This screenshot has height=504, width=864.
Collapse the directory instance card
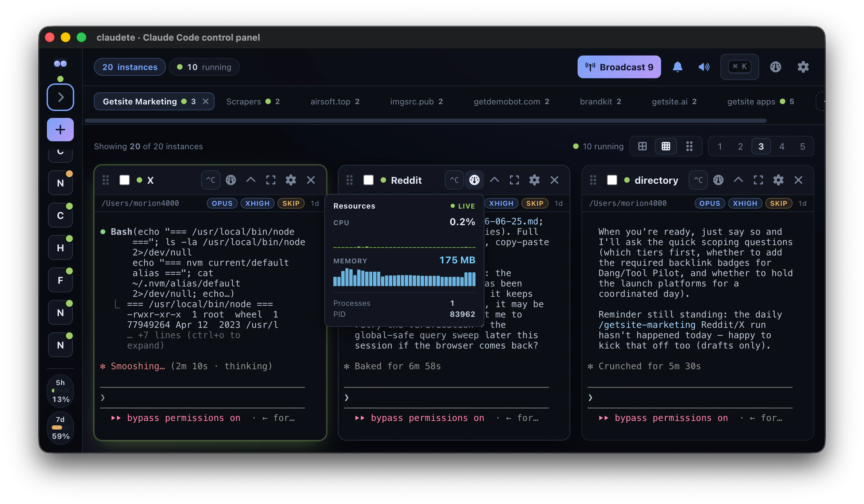738,180
